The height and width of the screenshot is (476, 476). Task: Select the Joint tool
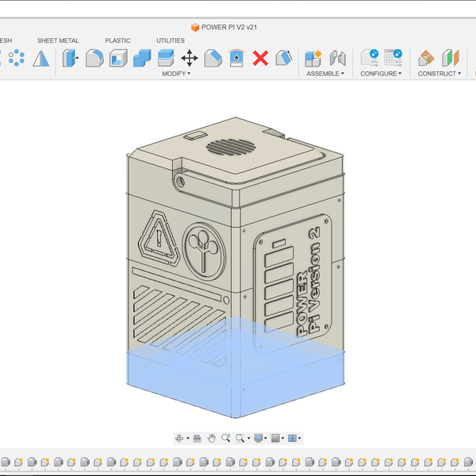[x=338, y=58]
